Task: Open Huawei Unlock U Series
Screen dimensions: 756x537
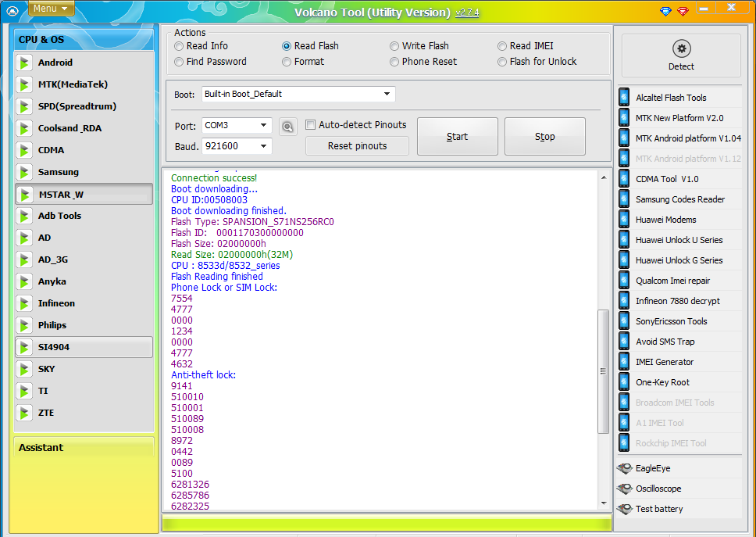Action: (x=679, y=240)
